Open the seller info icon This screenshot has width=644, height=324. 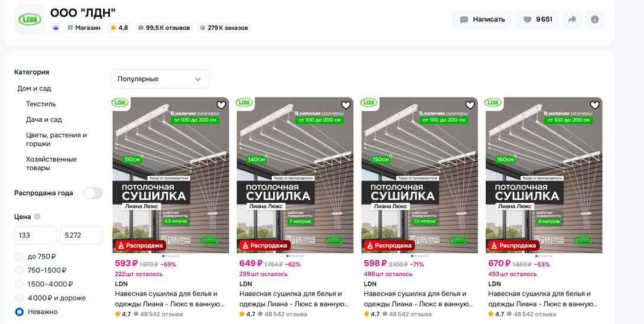click(595, 20)
